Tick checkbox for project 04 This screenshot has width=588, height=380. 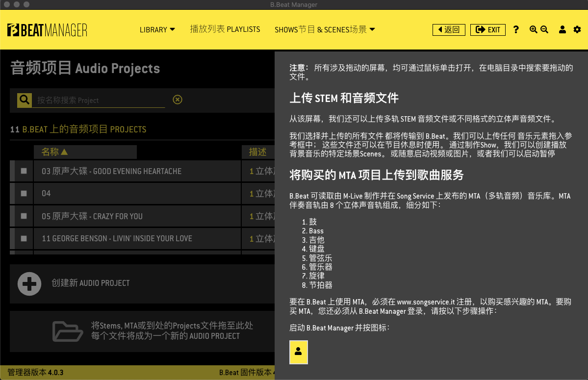pyautogui.click(x=24, y=193)
